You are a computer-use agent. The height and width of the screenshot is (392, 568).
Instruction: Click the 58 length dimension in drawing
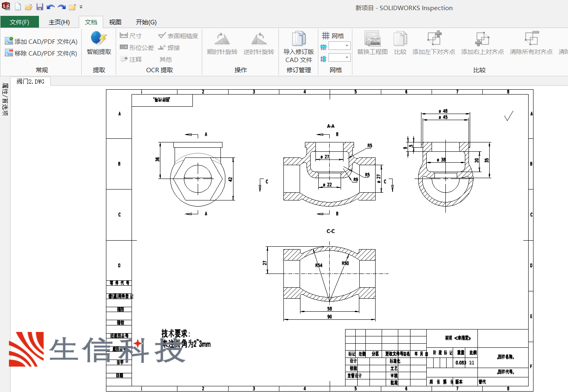[x=329, y=308]
